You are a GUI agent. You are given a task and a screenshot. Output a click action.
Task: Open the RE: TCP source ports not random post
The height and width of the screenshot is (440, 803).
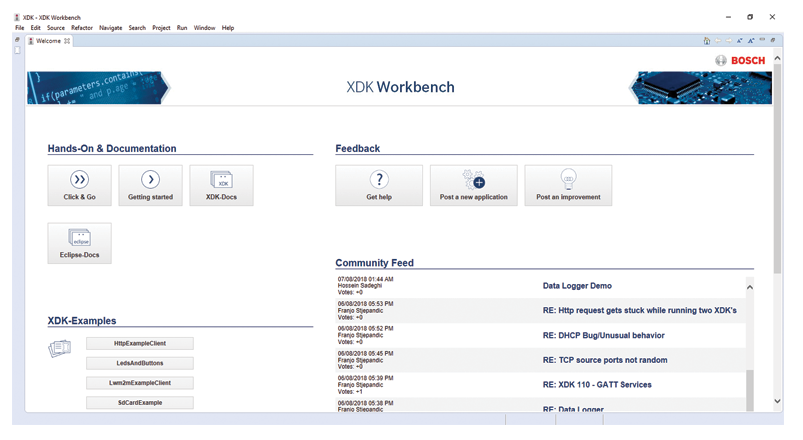[605, 360]
